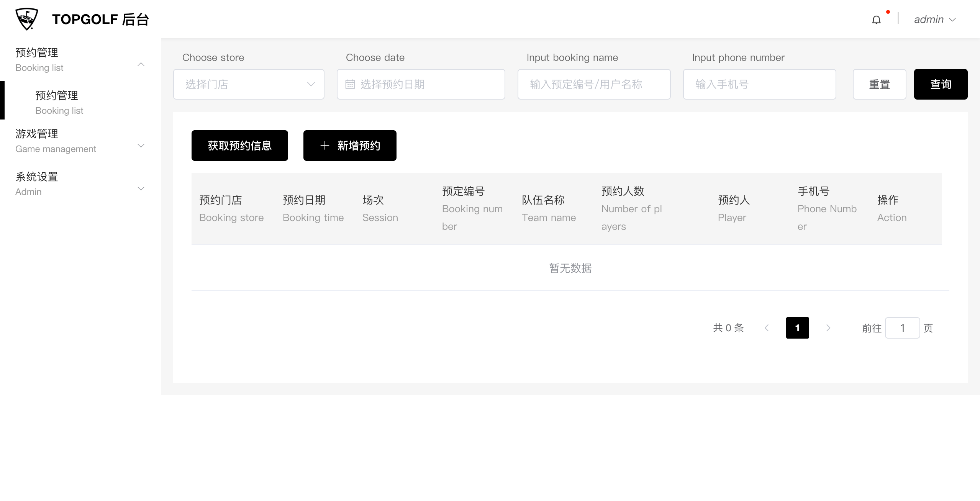Select page 1 in pagination
The image size is (980, 501).
[x=797, y=328]
